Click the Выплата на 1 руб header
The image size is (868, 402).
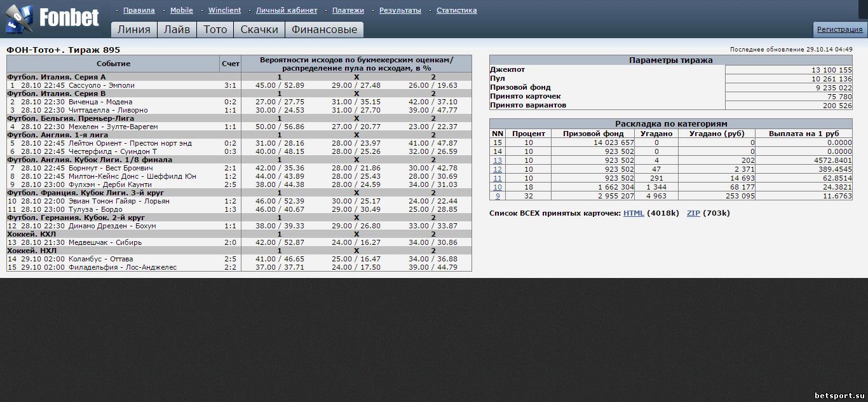[804, 134]
